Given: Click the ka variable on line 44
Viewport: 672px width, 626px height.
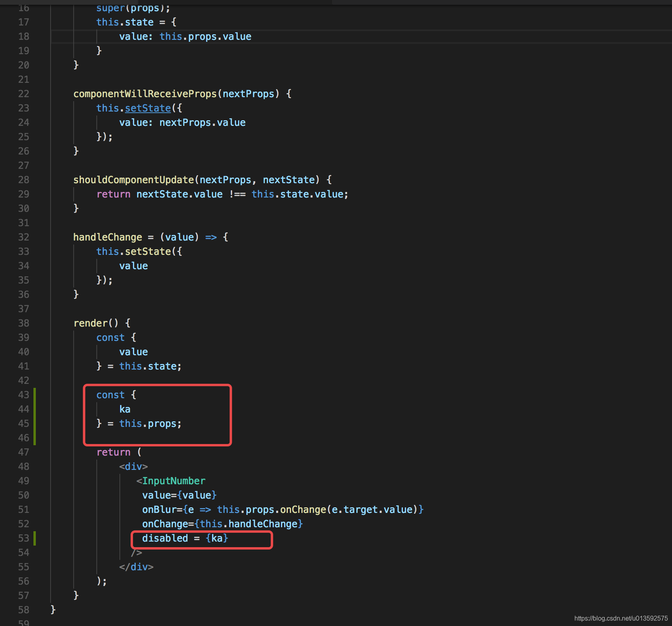Looking at the screenshot, I should 125,409.
